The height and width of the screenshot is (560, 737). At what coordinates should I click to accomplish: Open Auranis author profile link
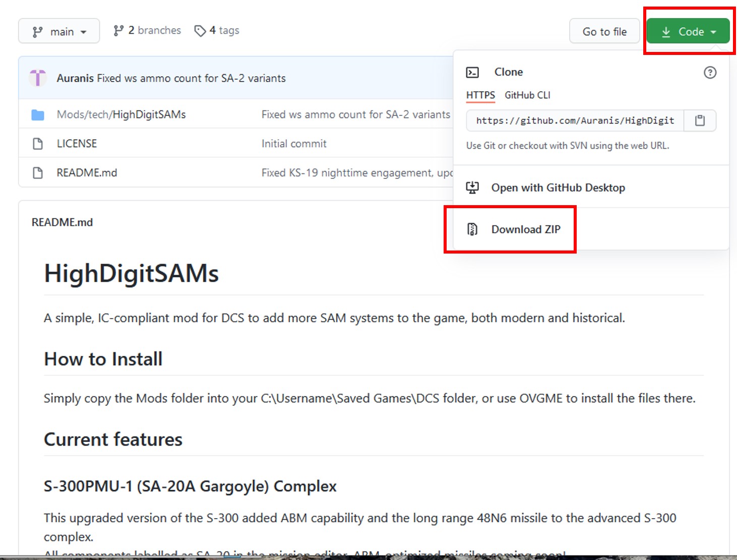75,78
